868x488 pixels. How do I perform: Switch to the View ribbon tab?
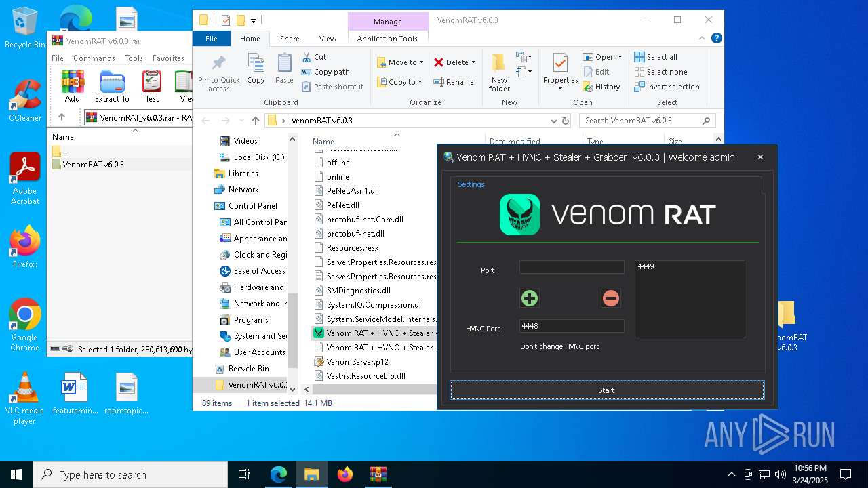(x=328, y=39)
